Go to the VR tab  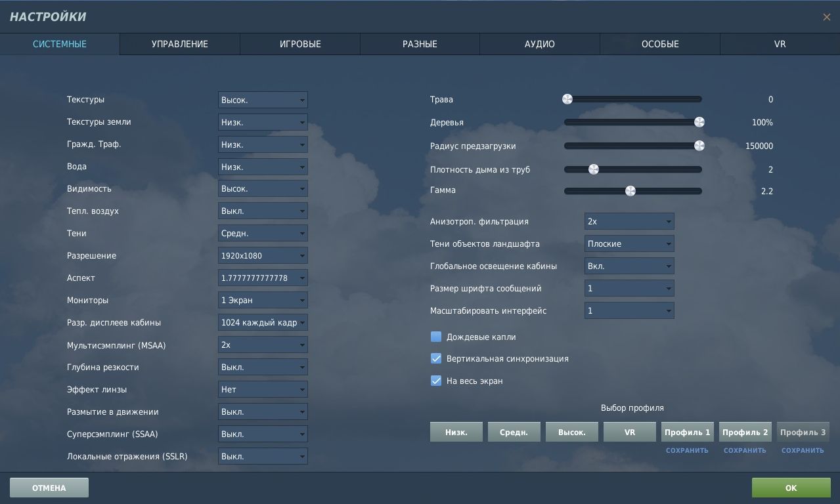tap(780, 44)
